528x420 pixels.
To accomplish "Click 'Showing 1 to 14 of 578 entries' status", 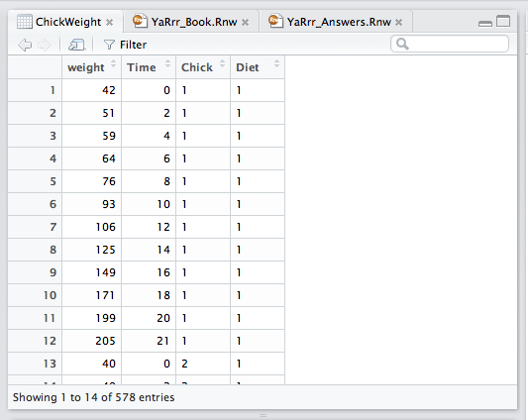I will click(93, 397).
